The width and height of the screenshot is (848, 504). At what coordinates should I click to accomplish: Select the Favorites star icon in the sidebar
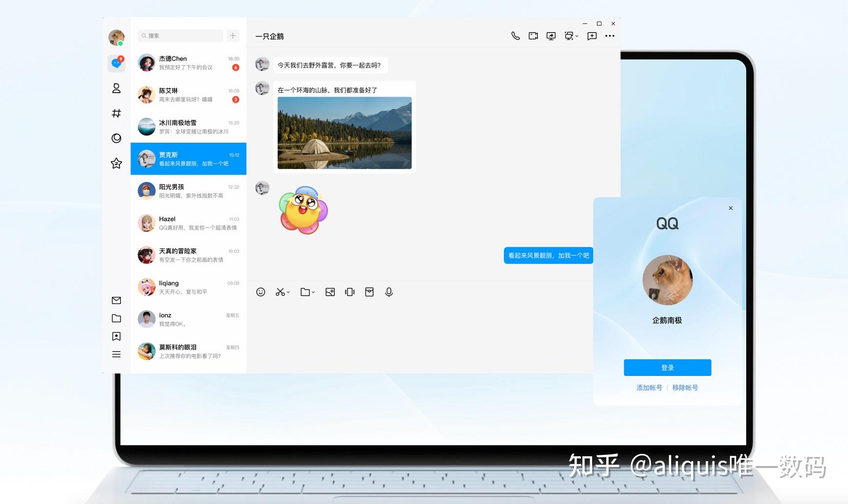(116, 164)
